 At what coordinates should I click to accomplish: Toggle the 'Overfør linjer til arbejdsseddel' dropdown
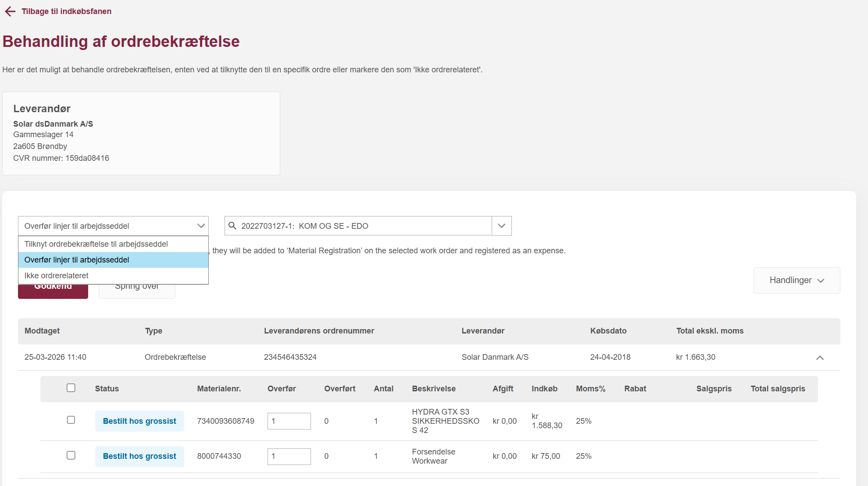tap(113, 226)
